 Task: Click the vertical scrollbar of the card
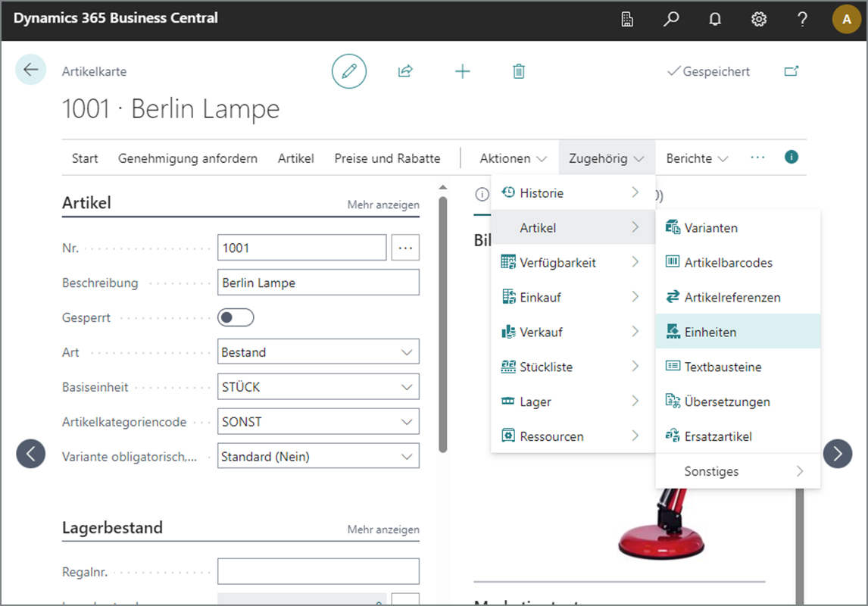click(x=443, y=324)
